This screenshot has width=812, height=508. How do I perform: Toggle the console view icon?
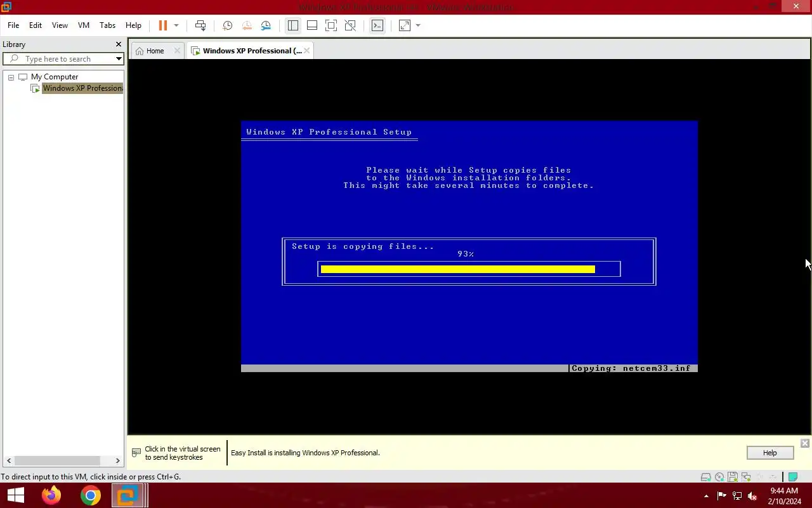(x=377, y=25)
